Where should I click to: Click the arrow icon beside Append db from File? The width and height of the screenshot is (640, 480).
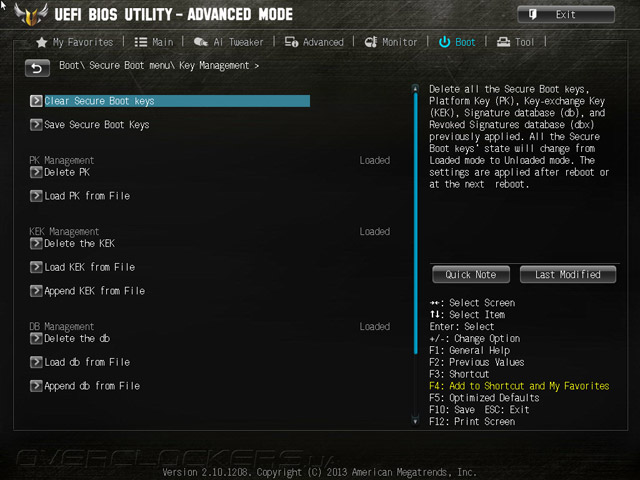[36, 386]
